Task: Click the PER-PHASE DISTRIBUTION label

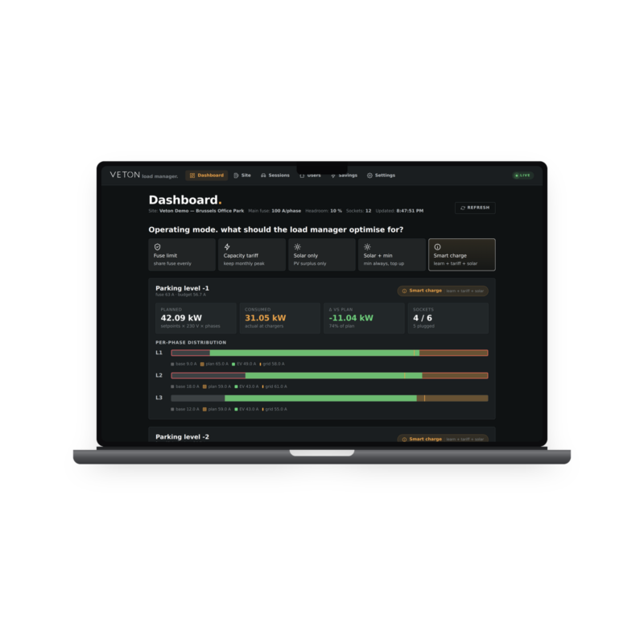Action: pyautogui.click(x=191, y=343)
